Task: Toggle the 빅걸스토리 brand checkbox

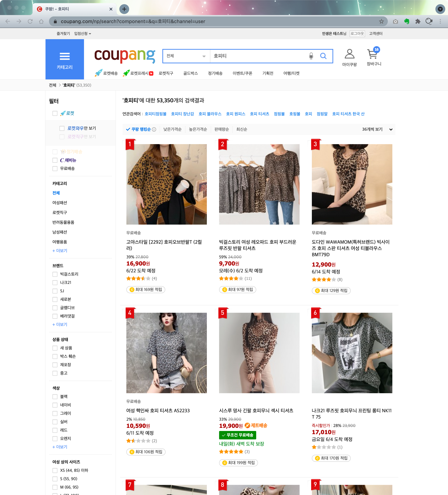Action: coord(55,274)
